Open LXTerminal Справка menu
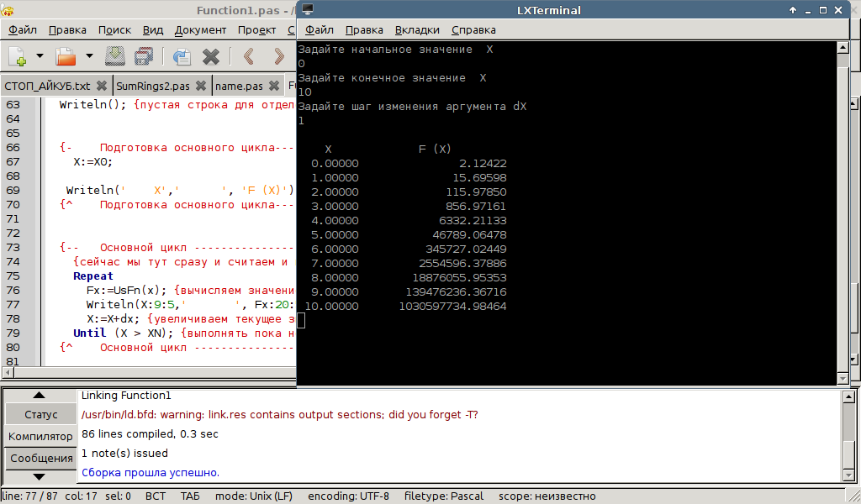Image resolution: width=861 pixels, height=504 pixels. click(x=473, y=30)
